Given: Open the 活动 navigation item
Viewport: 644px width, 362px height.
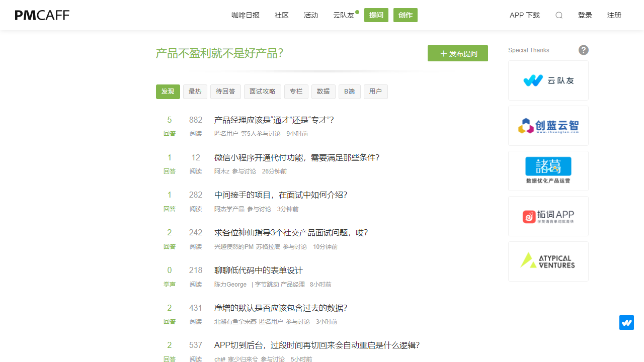Looking at the screenshot, I should [311, 15].
